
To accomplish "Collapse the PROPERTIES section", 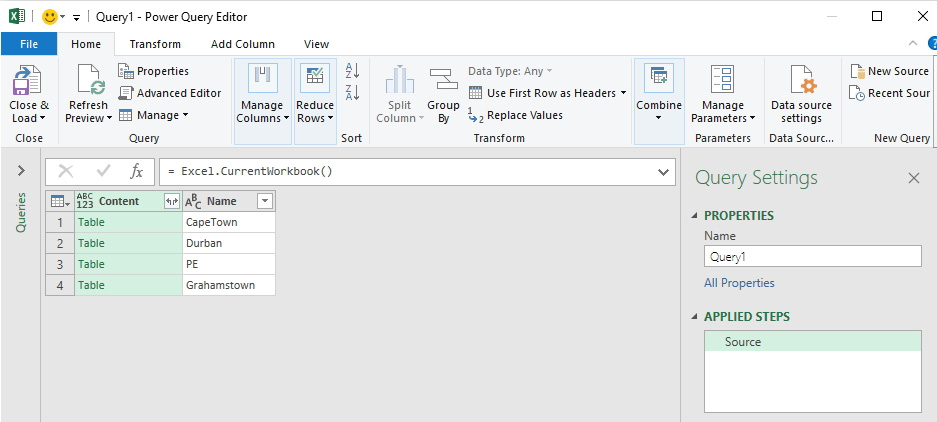I will tap(694, 216).
